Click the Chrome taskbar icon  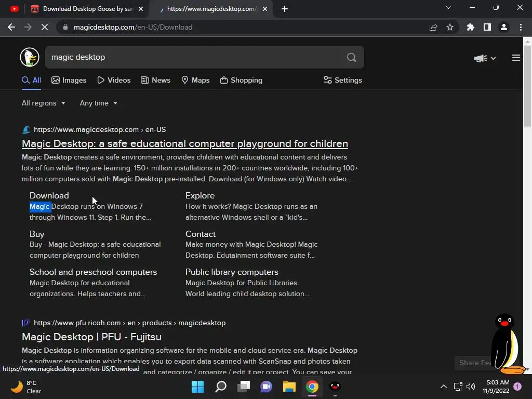(312, 387)
